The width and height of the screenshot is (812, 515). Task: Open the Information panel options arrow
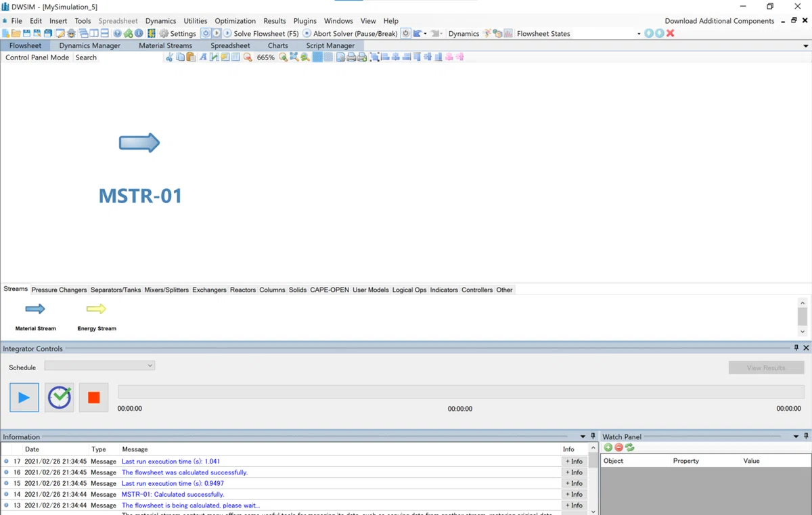click(583, 437)
